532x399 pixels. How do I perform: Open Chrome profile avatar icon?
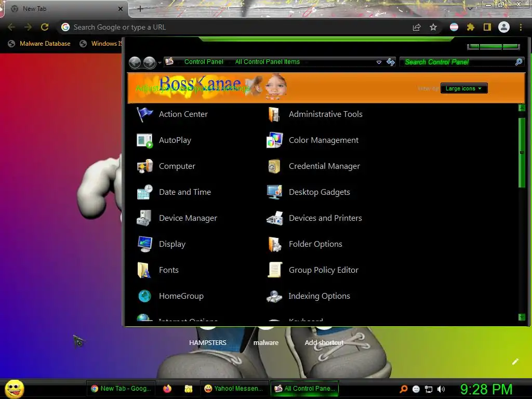504,27
